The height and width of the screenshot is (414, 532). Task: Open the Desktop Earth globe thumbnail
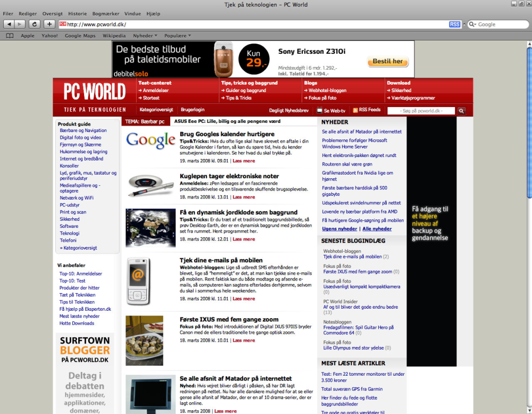click(151, 228)
